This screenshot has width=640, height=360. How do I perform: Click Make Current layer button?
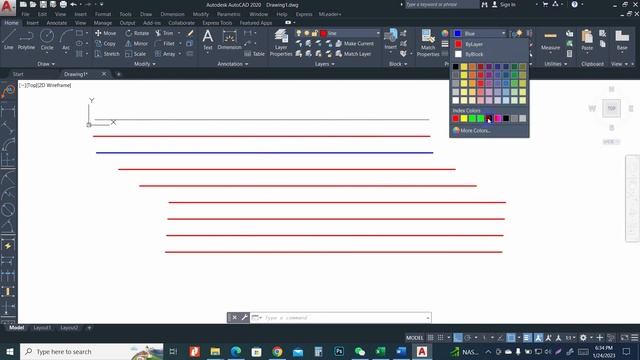(354, 43)
